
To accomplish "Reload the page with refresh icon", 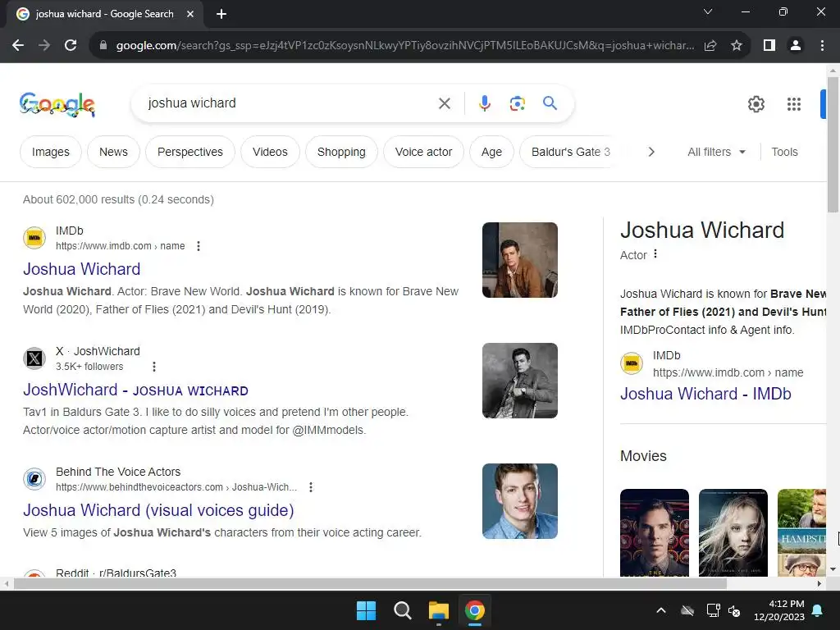I will [71, 46].
